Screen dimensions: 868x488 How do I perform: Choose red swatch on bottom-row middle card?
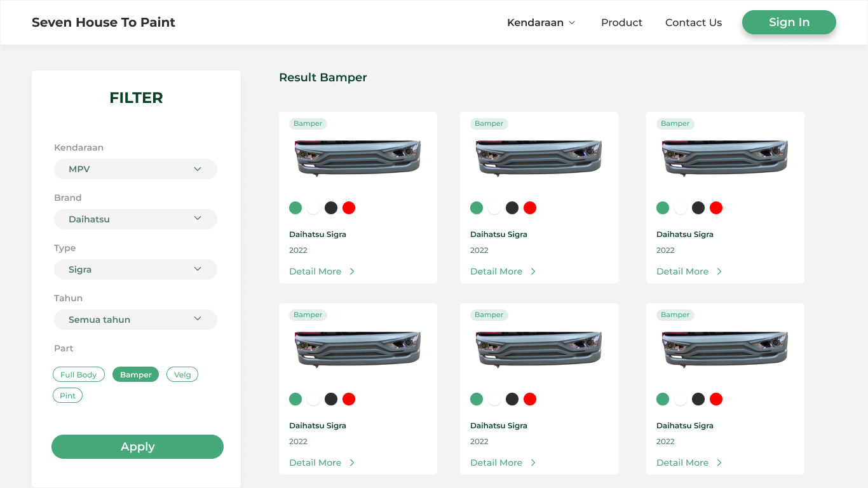click(530, 399)
